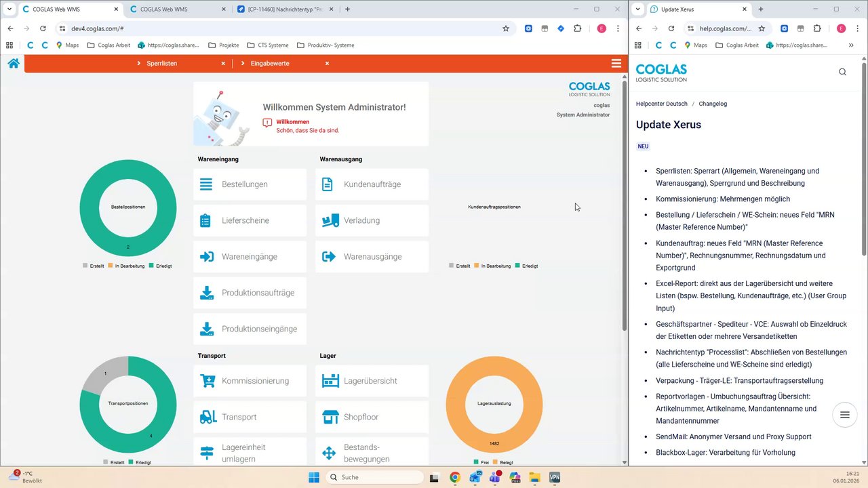Click the Windows taskbar search box

click(x=375, y=477)
